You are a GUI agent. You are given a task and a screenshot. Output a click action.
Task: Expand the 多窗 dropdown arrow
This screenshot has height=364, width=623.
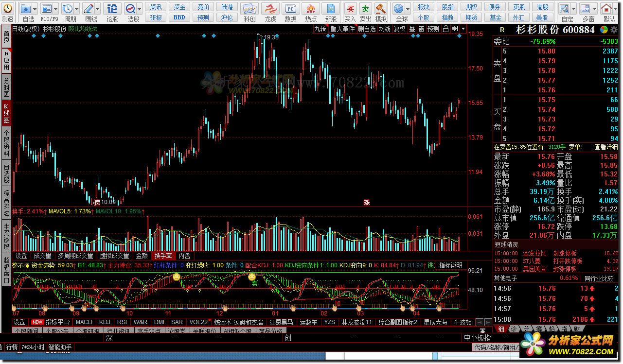[x=594, y=9]
